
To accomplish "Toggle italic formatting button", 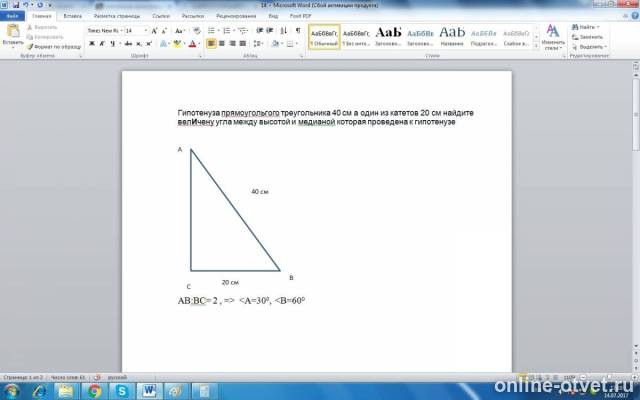I will (102, 44).
